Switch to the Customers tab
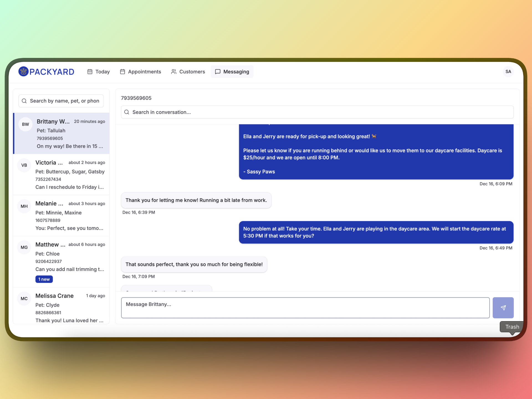 (188, 71)
